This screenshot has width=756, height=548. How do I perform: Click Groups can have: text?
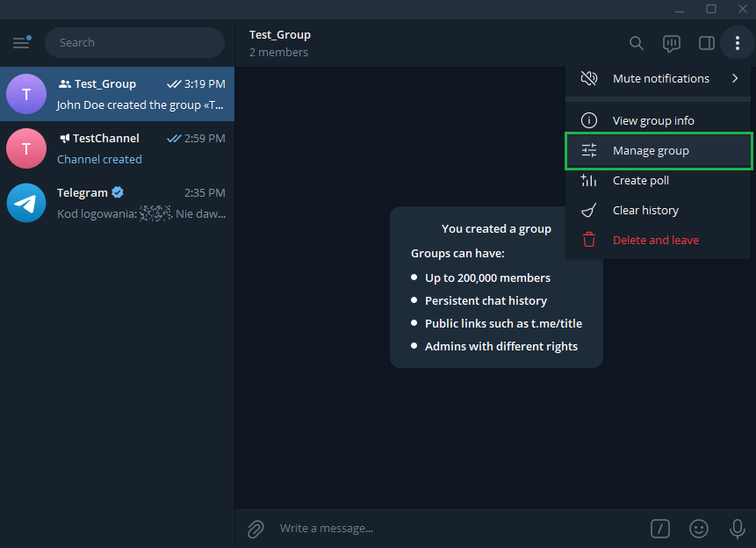[457, 253]
